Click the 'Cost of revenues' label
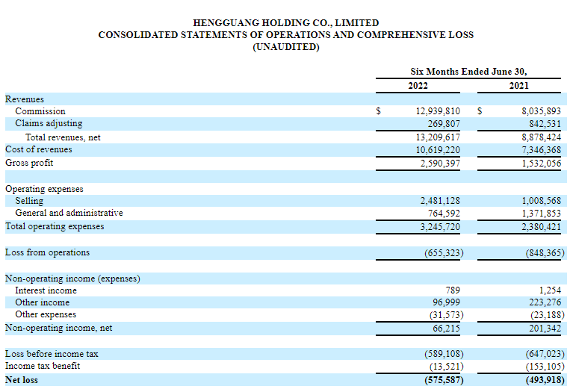Viewport: 570px width, 392px height. point(39,149)
